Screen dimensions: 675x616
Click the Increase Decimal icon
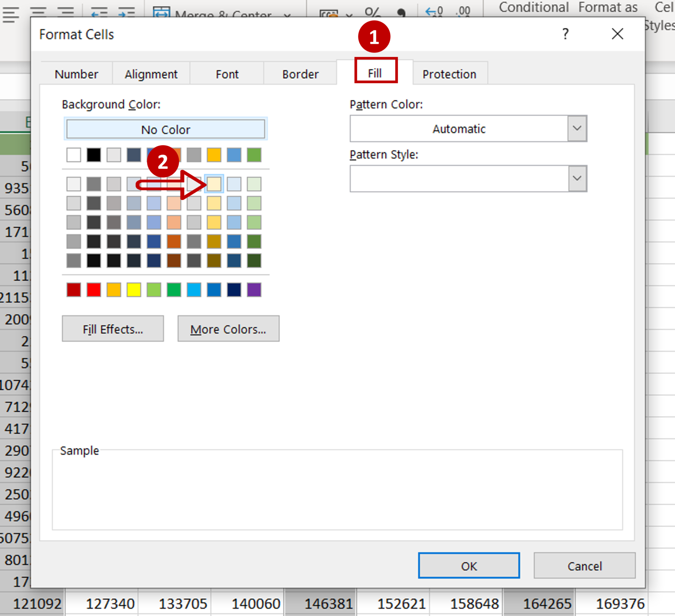(434, 12)
